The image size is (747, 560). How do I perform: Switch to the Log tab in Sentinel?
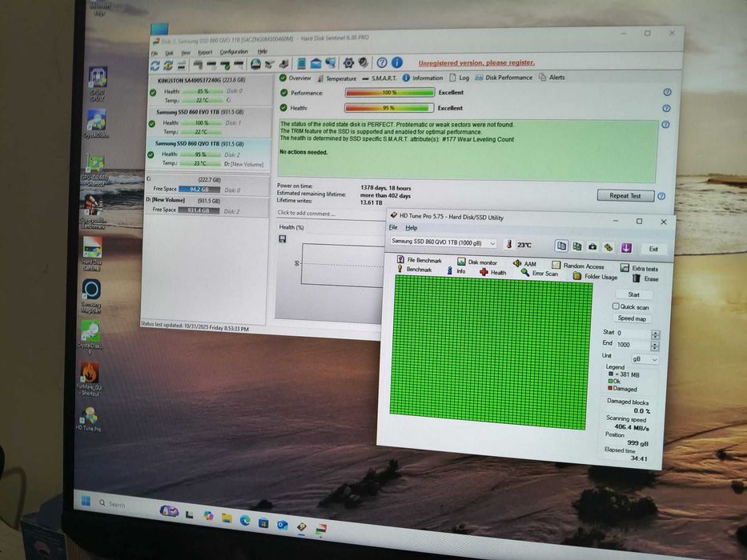click(460, 78)
